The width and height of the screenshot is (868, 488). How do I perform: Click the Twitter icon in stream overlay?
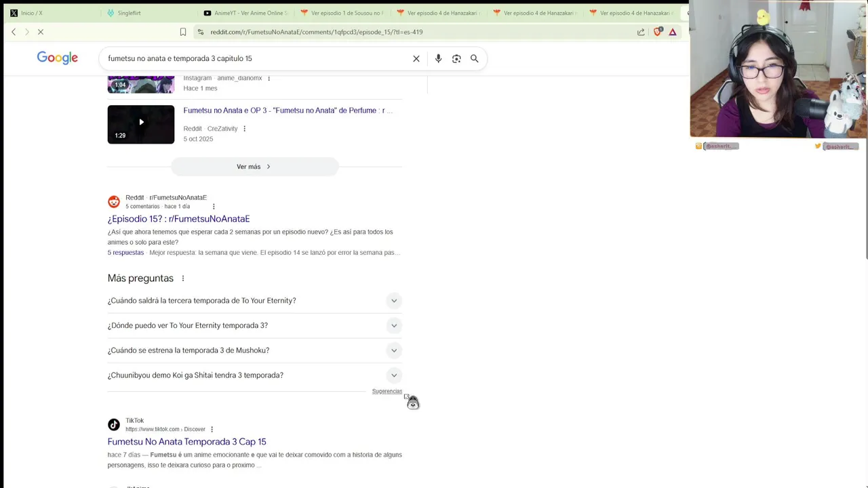818,146
